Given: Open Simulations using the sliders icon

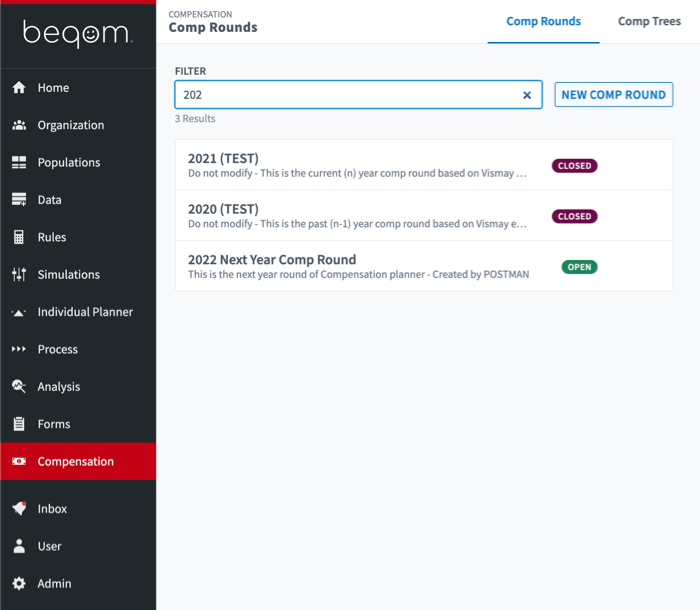Looking at the screenshot, I should click(x=19, y=275).
